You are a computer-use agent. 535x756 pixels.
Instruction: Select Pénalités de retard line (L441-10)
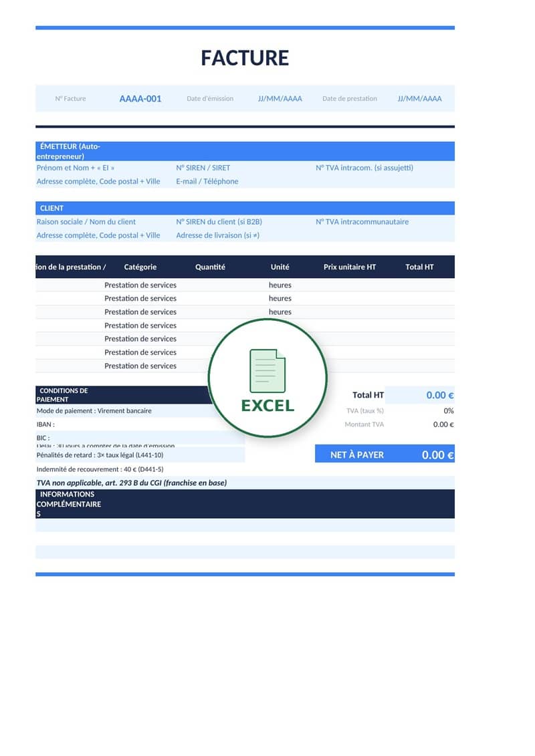point(100,455)
